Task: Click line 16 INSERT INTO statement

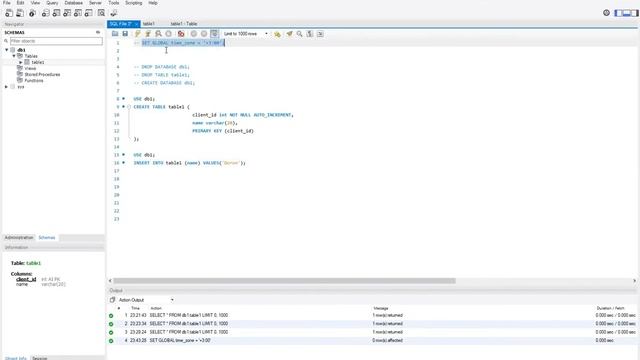Action: point(190,163)
